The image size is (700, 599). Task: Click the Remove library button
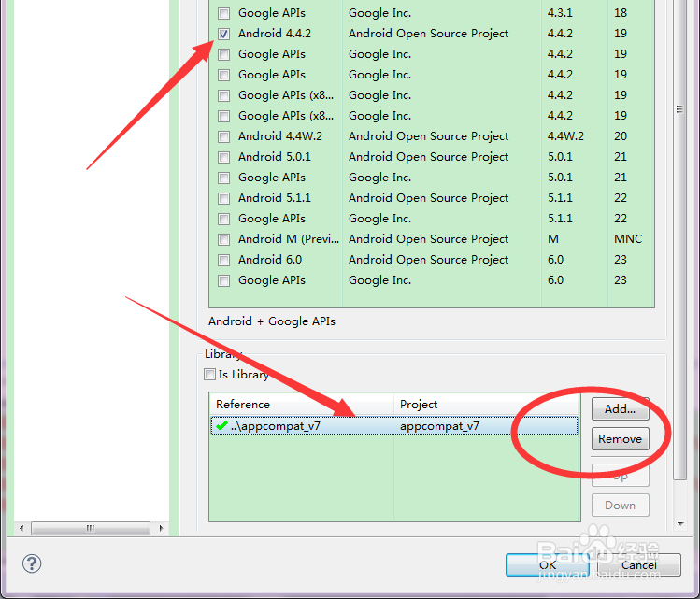point(620,439)
